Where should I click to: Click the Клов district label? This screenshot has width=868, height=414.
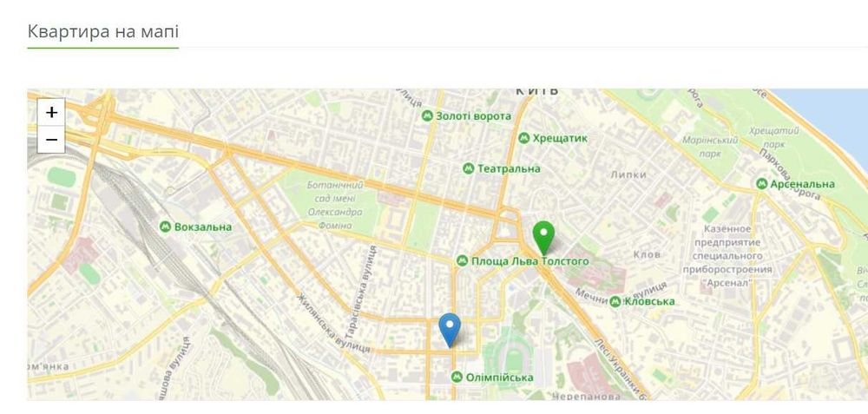coord(647,254)
